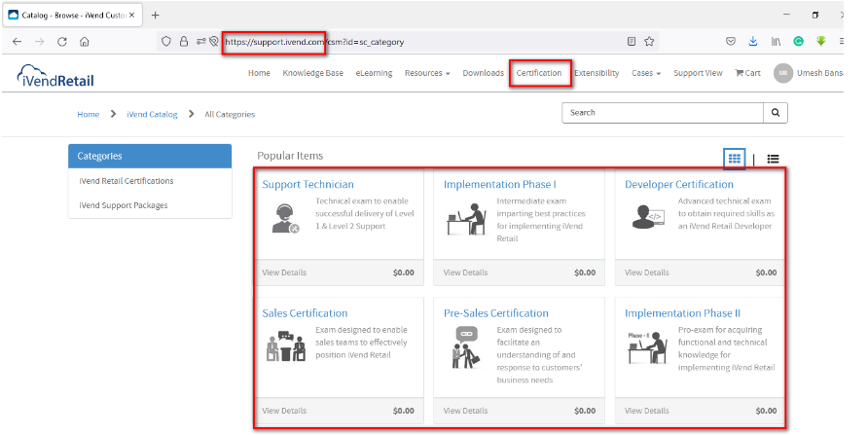The width and height of the screenshot is (868, 435).
Task: Close the Catalog browser tab
Action: coord(131,15)
